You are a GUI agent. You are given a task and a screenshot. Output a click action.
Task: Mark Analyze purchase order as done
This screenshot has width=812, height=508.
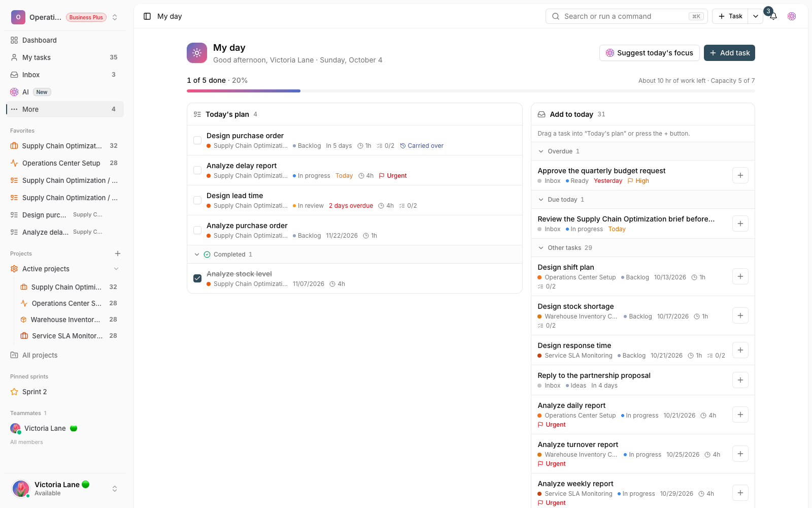(197, 230)
